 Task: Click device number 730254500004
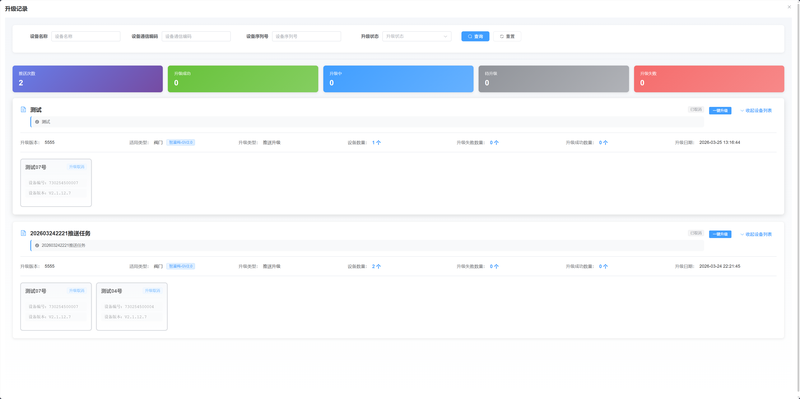tap(139, 307)
